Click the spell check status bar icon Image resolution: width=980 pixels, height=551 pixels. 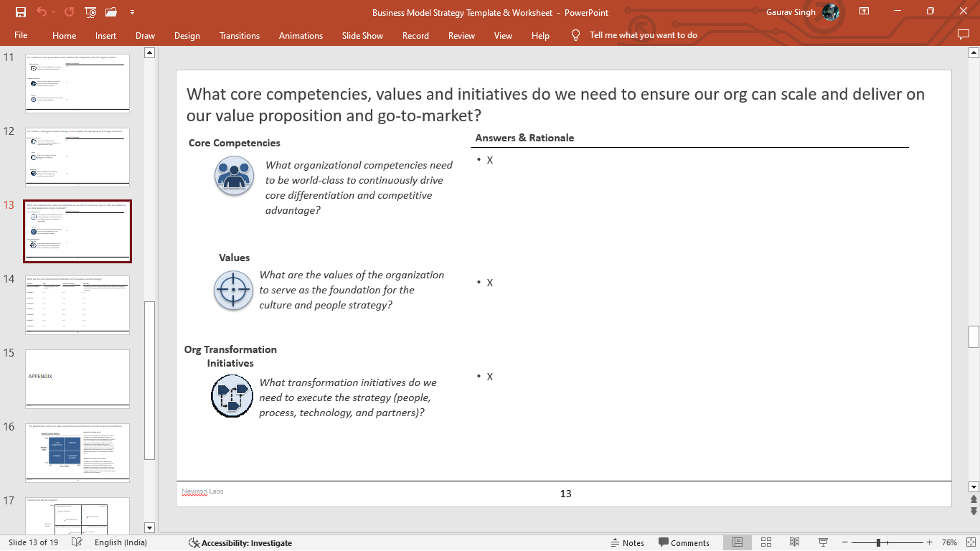pyautogui.click(x=77, y=542)
